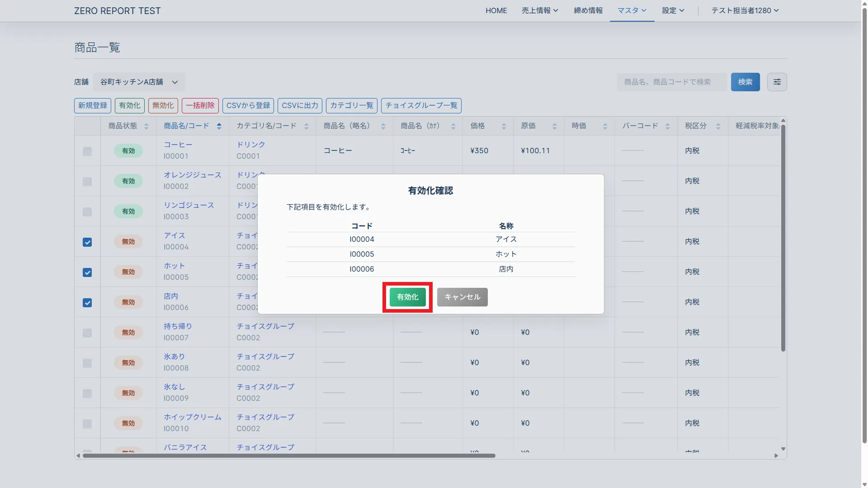Screen dimensions: 868x488
Task: Open the 店舗 谷町キッチンA店舗 dropdown
Action: (139, 82)
